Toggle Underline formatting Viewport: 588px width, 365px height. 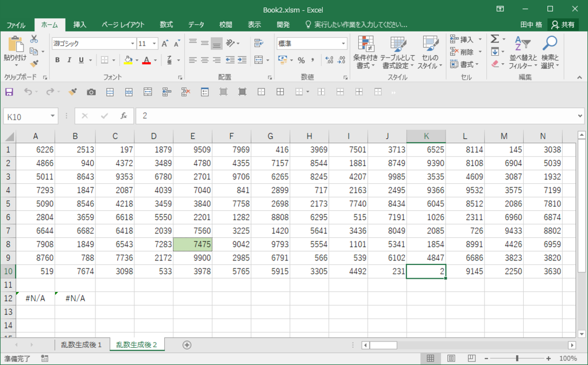[x=81, y=60]
